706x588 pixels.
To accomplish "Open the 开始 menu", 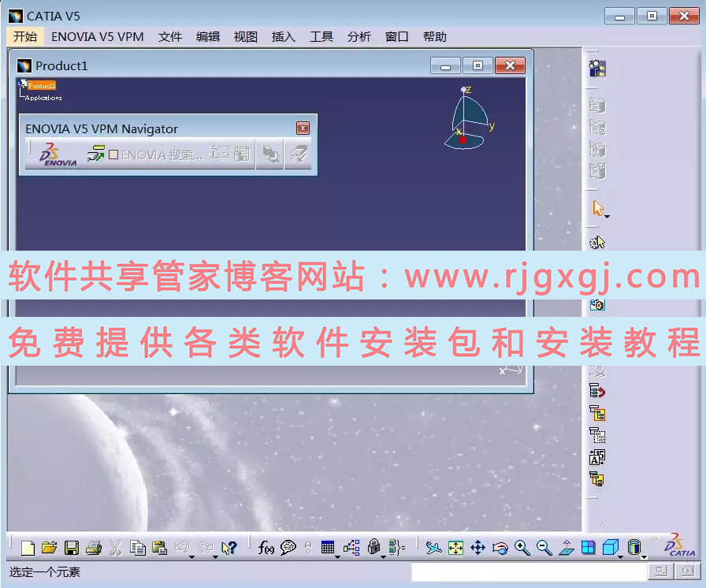I will pyautogui.click(x=25, y=36).
